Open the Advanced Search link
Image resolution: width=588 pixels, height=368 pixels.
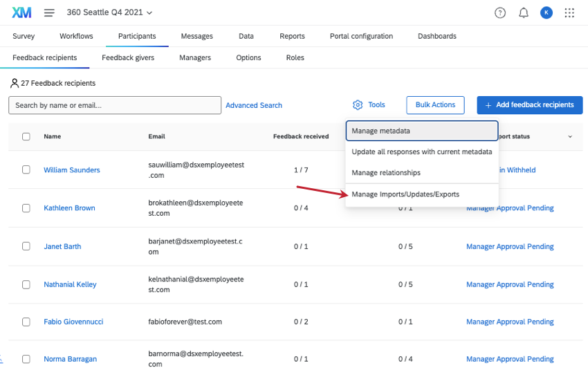tap(254, 105)
